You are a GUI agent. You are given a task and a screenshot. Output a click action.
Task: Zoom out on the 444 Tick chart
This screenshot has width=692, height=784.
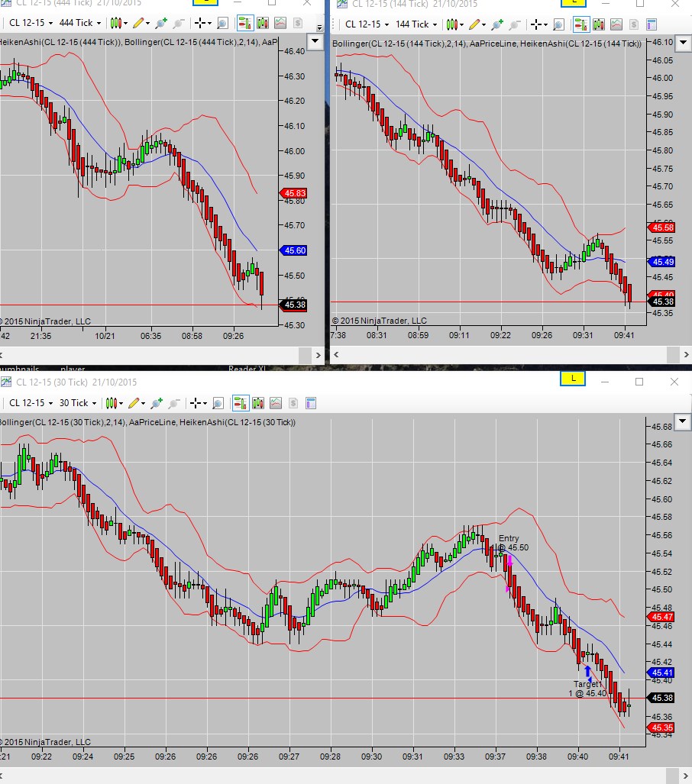(x=178, y=23)
